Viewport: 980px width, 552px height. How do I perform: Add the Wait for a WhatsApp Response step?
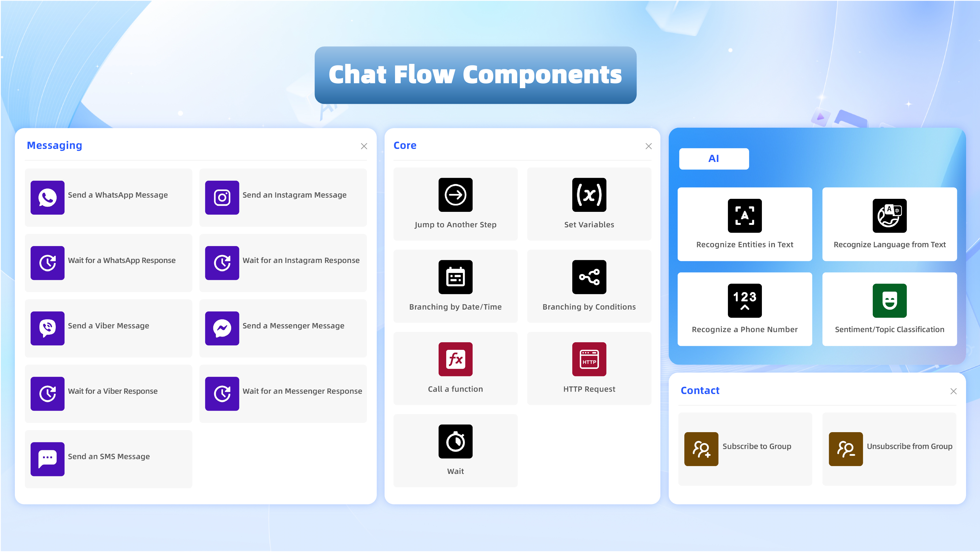pyautogui.click(x=108, y=263)
